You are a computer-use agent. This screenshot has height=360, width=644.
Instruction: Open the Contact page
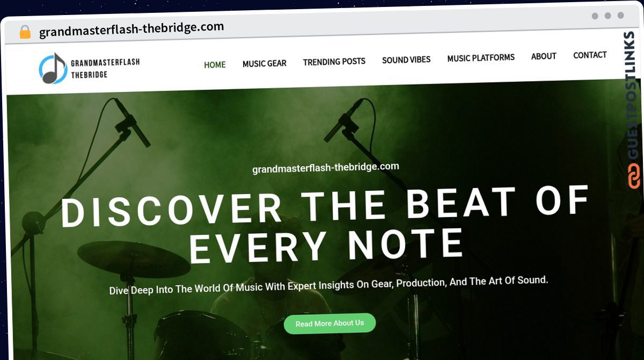tap(590, 55)
